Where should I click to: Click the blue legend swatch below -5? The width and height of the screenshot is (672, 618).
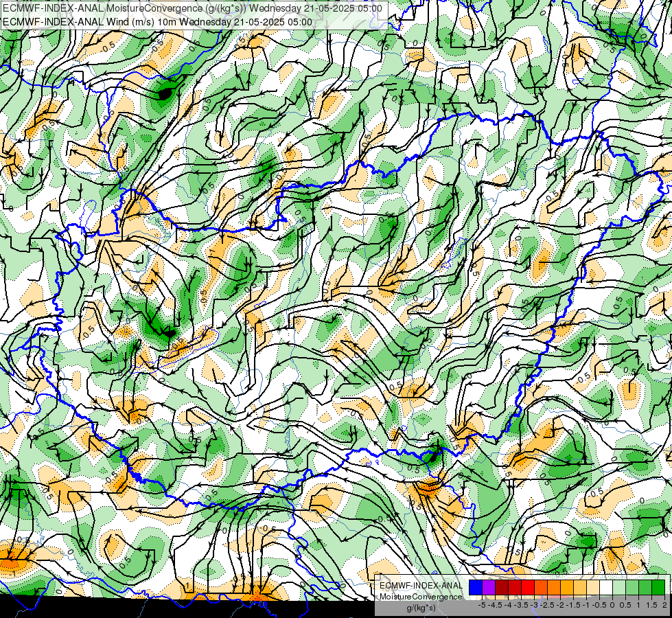coord(476,588)
